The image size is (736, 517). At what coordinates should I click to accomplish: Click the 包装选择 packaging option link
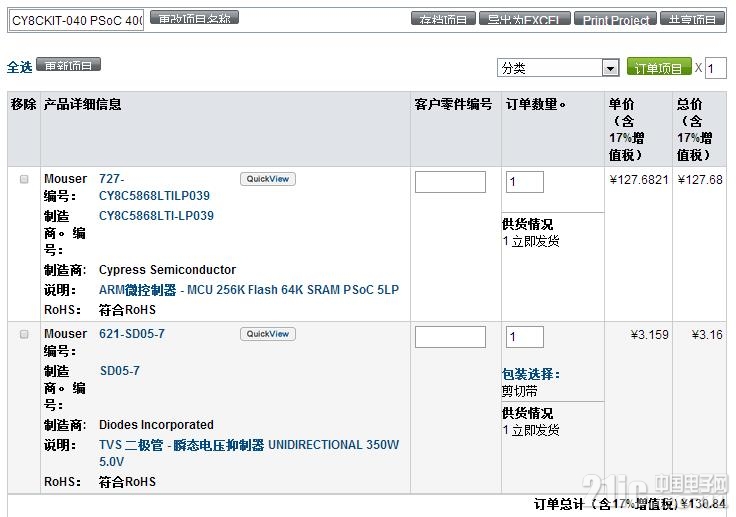coord(531,374)
